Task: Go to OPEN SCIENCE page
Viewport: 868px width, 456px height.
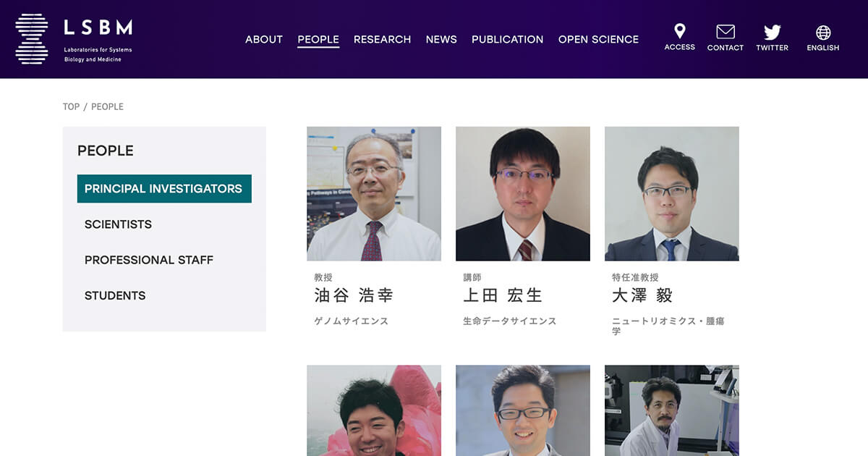Action: tap(598, 40)
